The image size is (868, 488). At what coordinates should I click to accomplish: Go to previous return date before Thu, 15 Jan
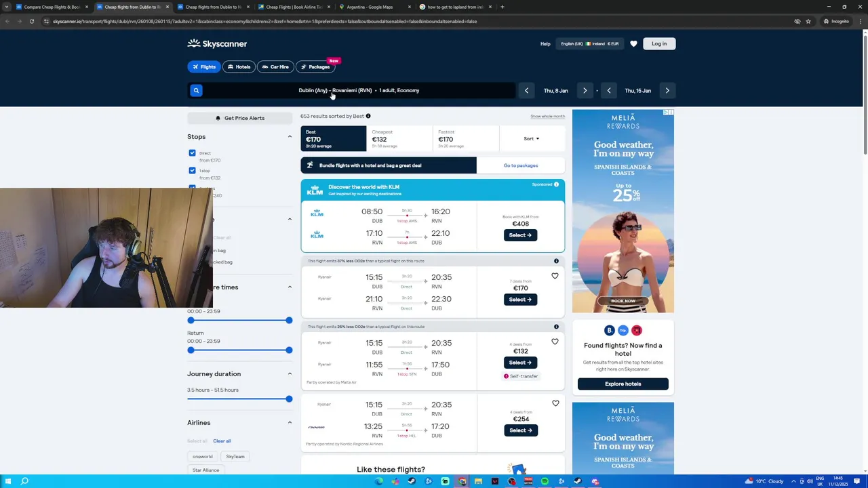click(609, 90)
